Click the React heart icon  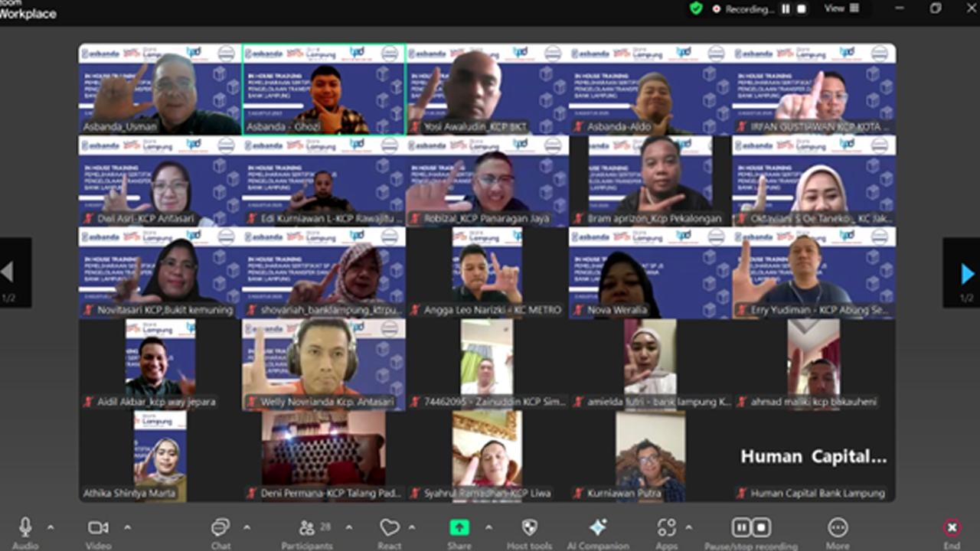click(390, 527)
